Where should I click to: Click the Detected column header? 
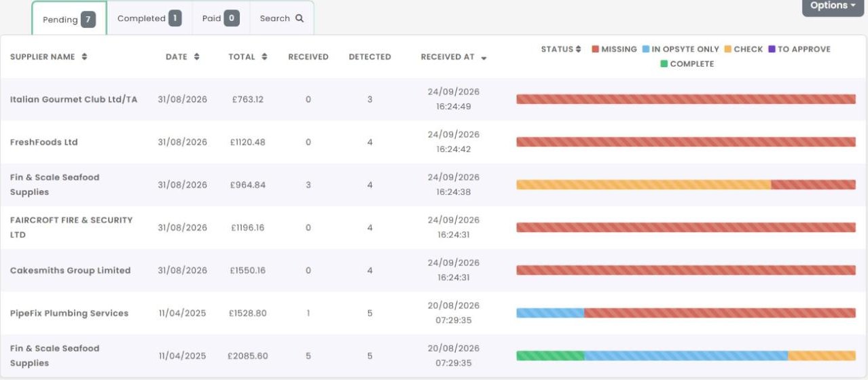[x=369, y=57]
